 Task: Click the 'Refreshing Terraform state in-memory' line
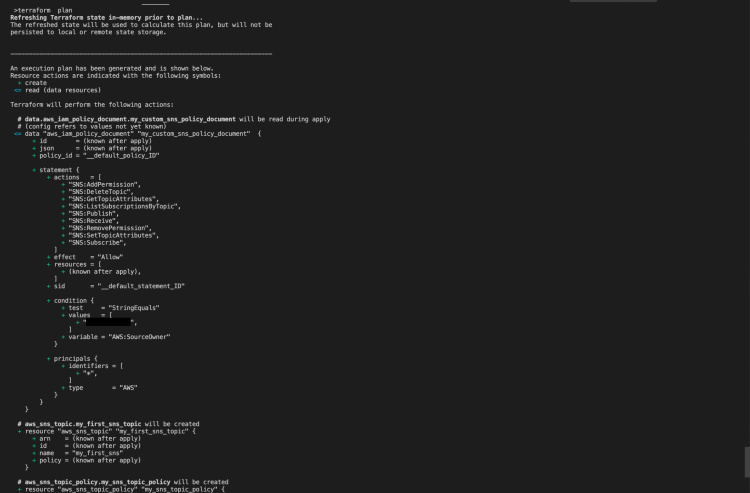(106, 17)
